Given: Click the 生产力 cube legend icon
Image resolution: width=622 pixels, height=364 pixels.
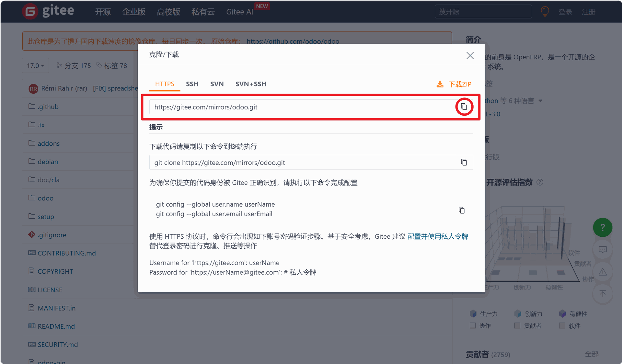Looking at the screenshot, I should [x=473, y=313].
